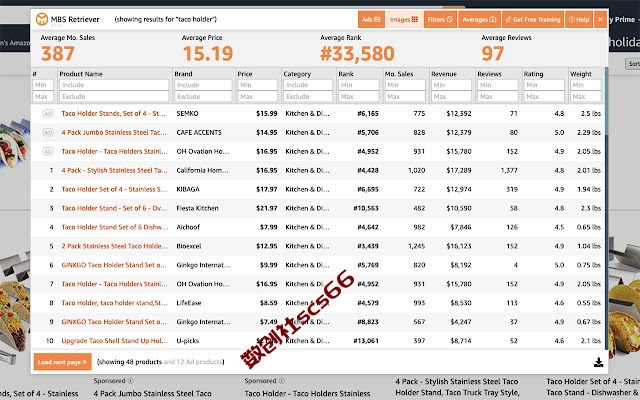Show the Averages panel button
640x400 pixels.
tap(479, 19)
